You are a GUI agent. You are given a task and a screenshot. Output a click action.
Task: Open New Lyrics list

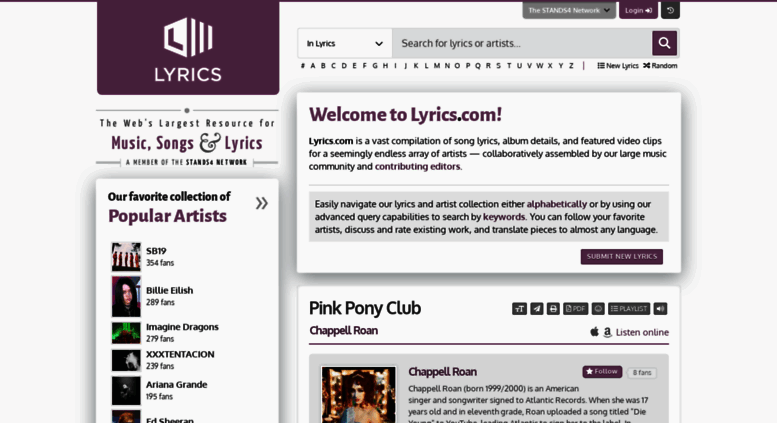(618, 65)
